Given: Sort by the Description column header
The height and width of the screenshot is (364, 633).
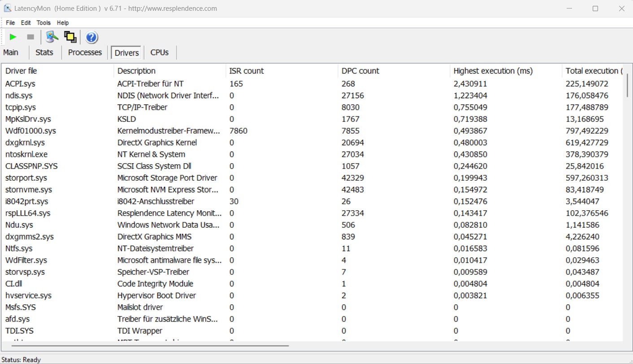Looking at the screenshot, I should (170, 71).
